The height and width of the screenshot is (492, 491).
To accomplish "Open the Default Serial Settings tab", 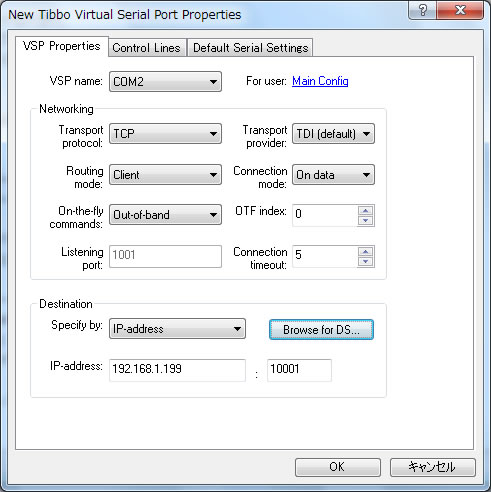I will click(250, 48).
